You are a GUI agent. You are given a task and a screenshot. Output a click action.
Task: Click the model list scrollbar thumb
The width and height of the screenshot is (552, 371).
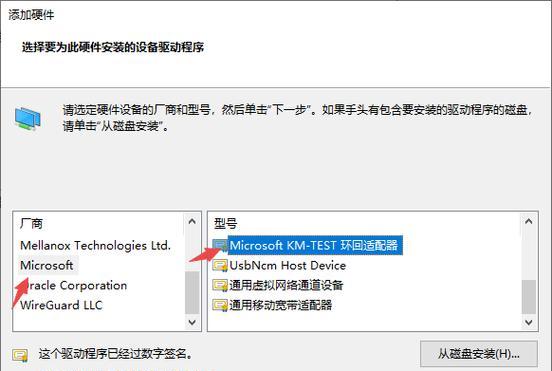point(528,297)
